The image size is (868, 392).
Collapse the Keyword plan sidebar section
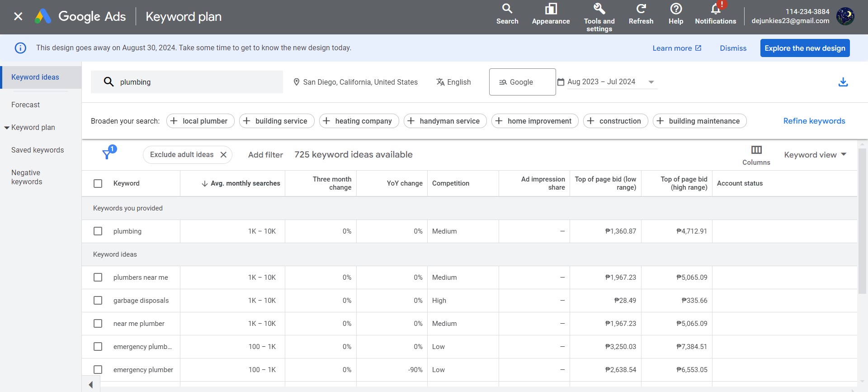pos(7,128)
